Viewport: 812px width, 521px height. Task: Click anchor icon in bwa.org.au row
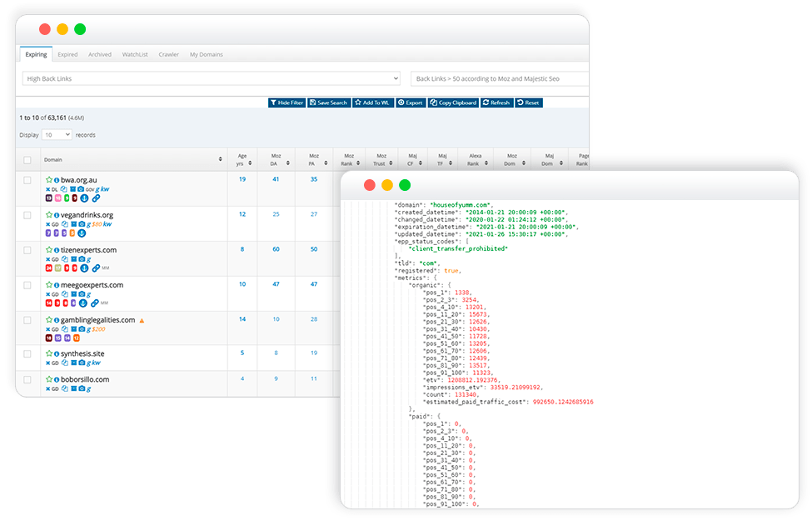coord(84,198)
